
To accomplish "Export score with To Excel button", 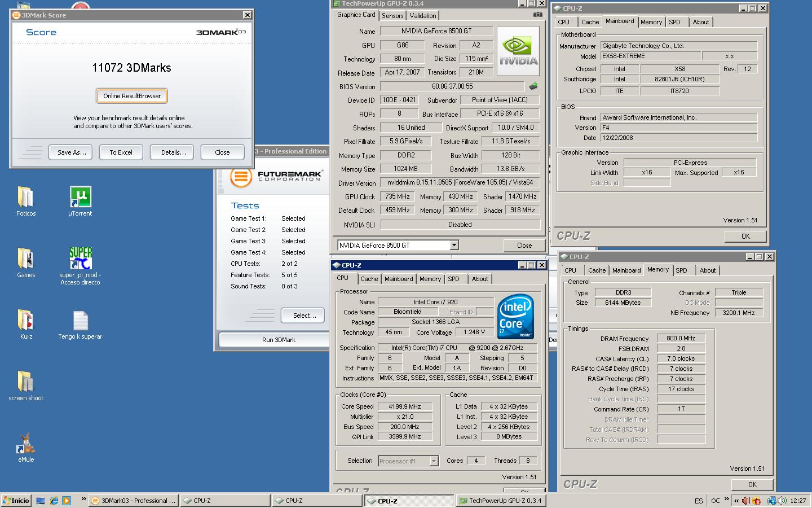I will coord(121,152).
